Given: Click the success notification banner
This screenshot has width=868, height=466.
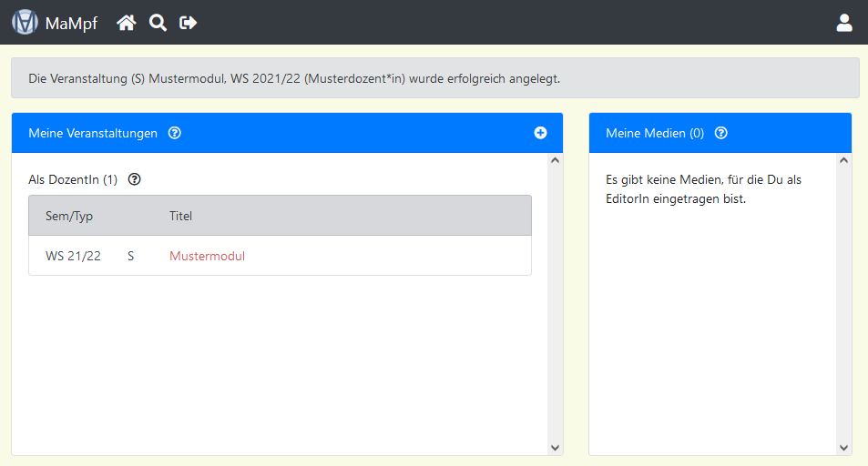Looking at the screenshot, I should pos(434,78).
